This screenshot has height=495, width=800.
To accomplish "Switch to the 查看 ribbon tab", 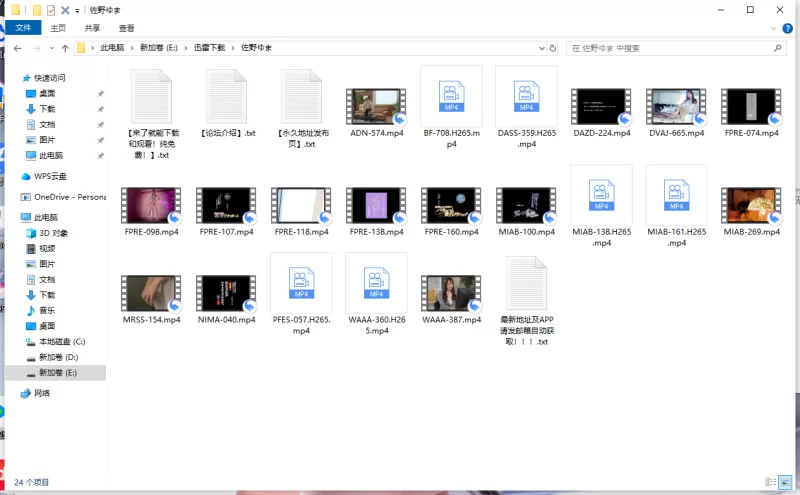I will [x=127, y=28].
